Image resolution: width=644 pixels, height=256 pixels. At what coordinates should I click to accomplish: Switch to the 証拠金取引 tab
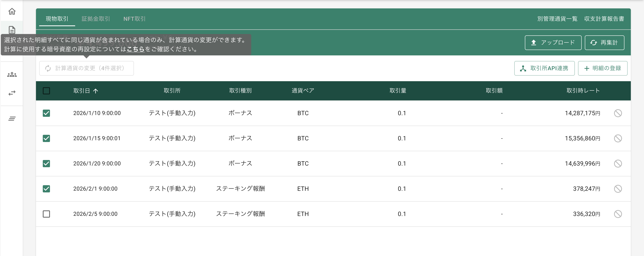pos(96,19)
